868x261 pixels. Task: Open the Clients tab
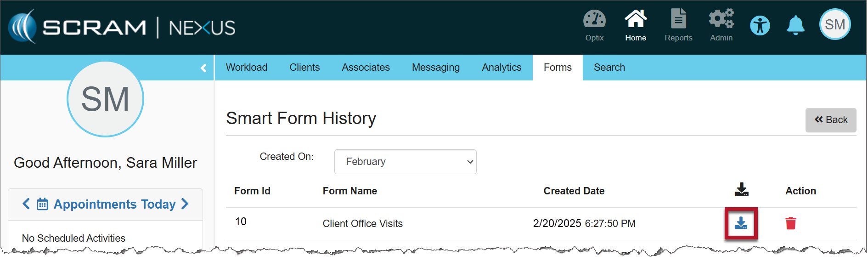point(304,68)
